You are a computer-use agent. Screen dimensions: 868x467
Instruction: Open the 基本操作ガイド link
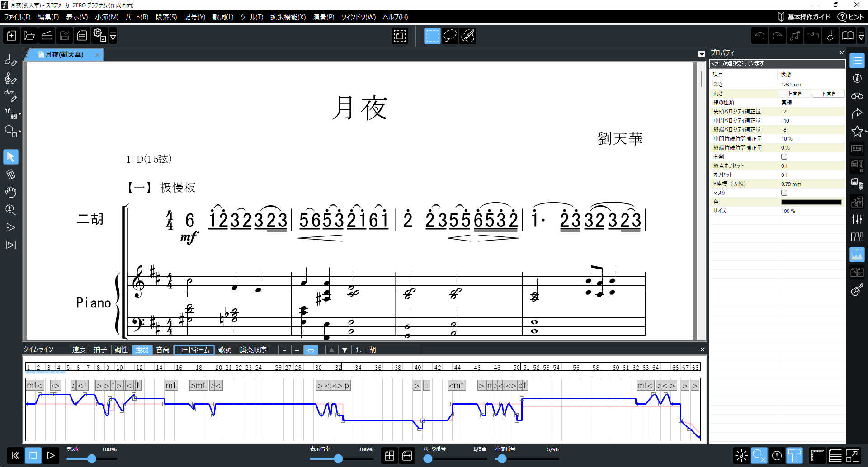pyautogui.click(x=804, y=17)
